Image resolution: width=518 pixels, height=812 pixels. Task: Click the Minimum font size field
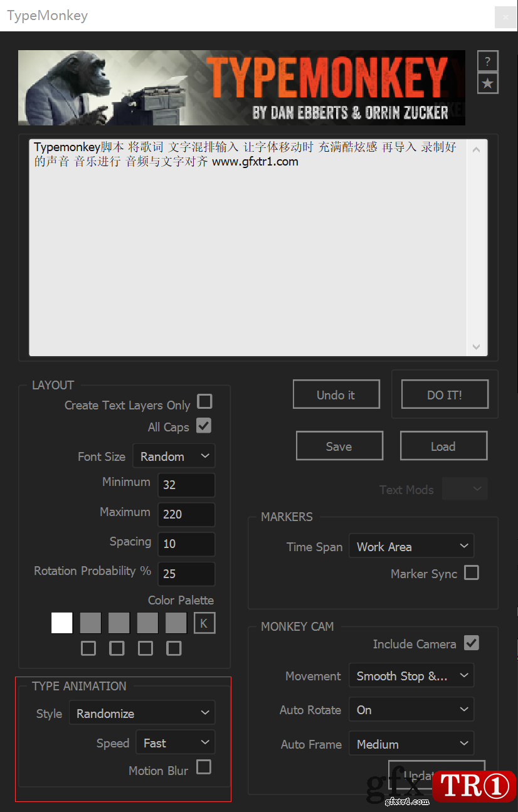(x=186, y=485)
